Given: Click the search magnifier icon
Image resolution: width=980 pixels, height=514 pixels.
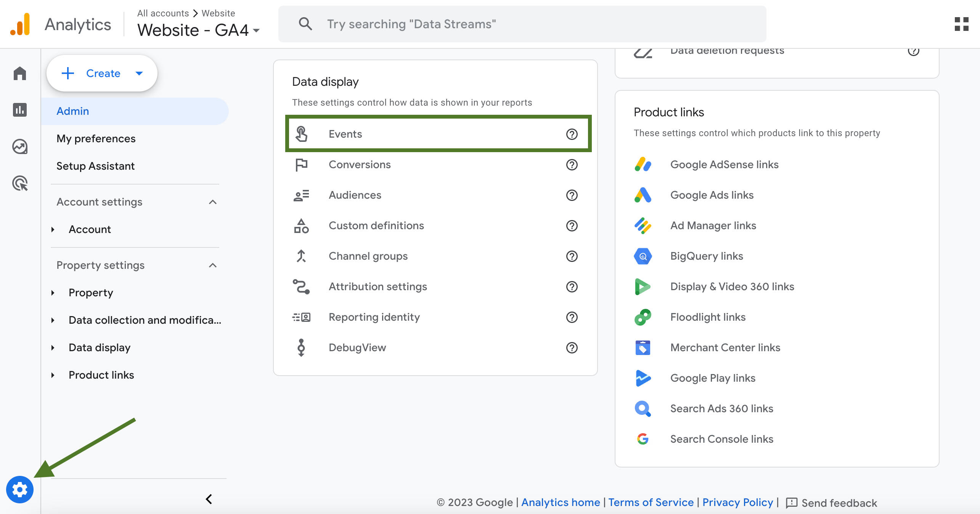Looking at the screenshot, I should pos(305,24).
